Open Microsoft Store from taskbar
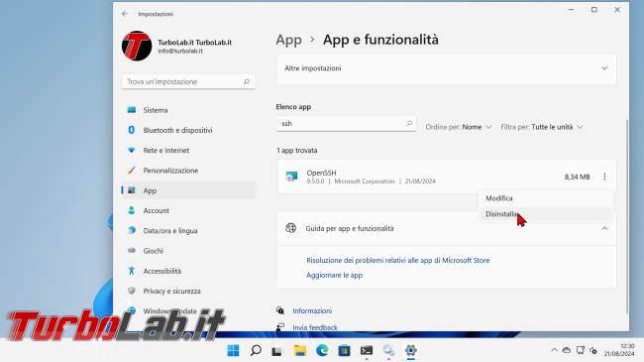Viewport: 644px width, 362px height. 344,350
